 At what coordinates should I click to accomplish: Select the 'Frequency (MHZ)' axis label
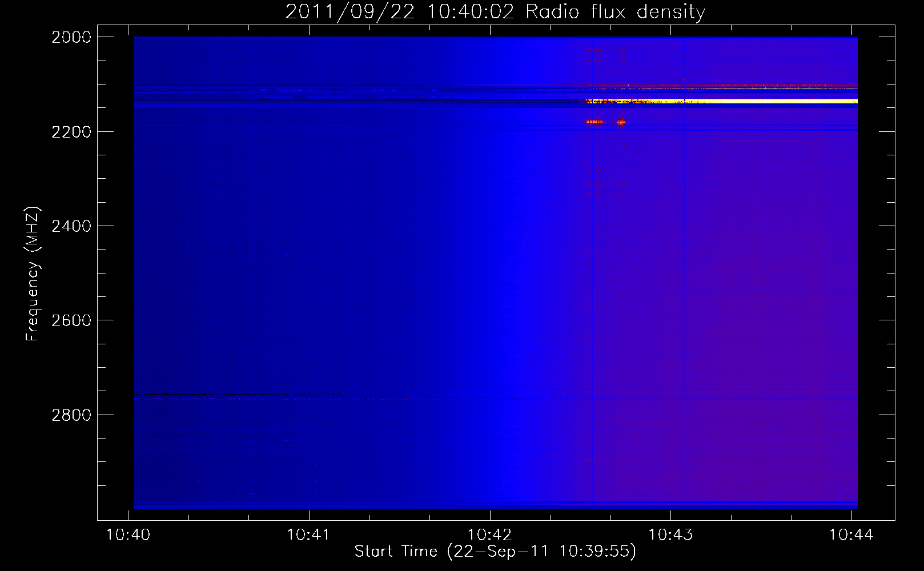33,274
